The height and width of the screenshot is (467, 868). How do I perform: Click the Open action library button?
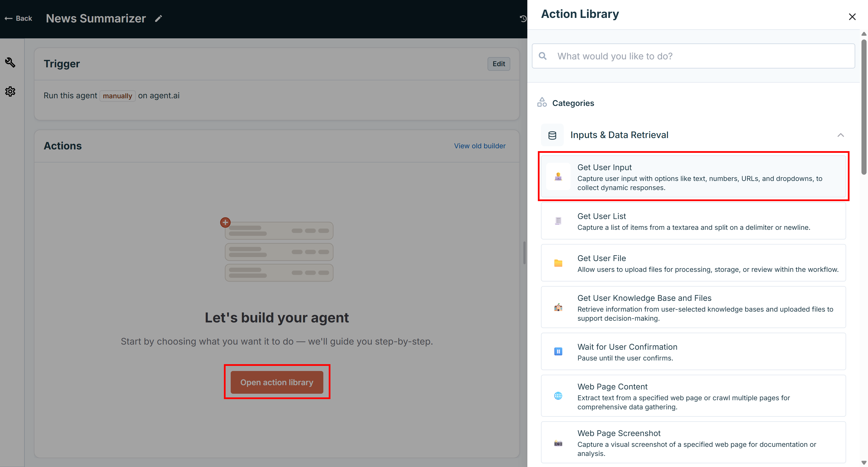[x=276, y=382]
